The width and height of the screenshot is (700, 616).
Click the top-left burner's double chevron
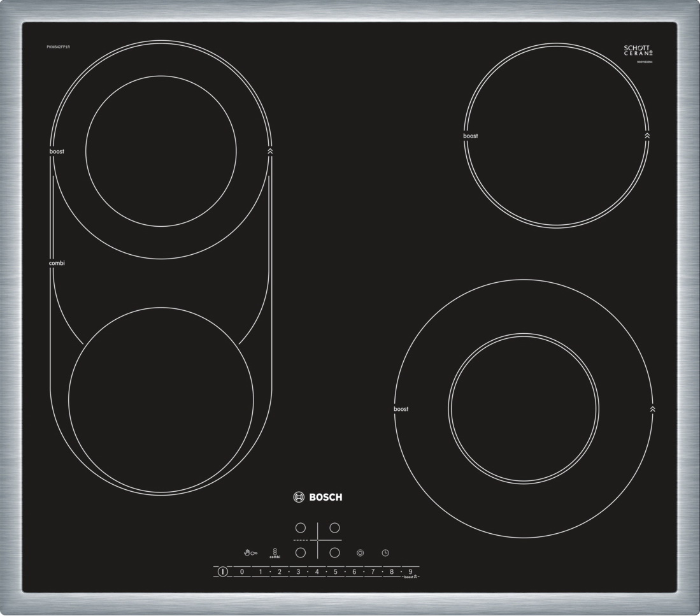click(x=270, y=152)
